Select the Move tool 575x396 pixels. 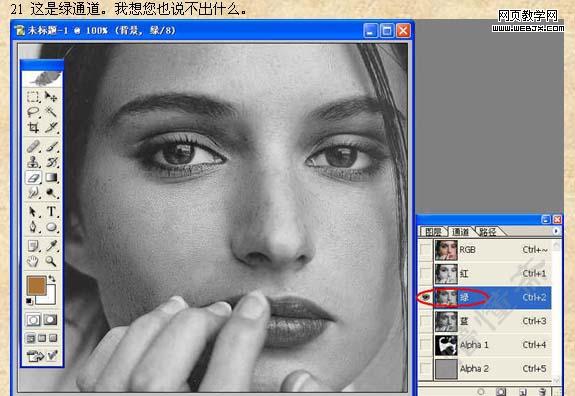point(51,97)
